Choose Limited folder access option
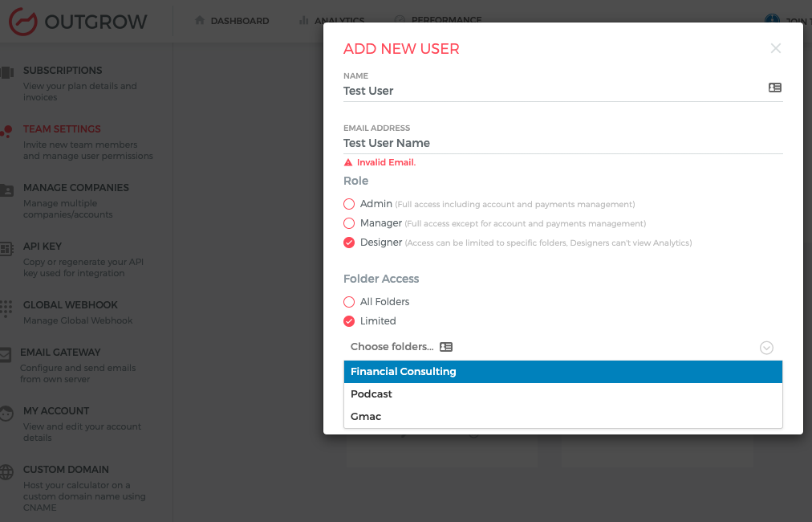 349,321
